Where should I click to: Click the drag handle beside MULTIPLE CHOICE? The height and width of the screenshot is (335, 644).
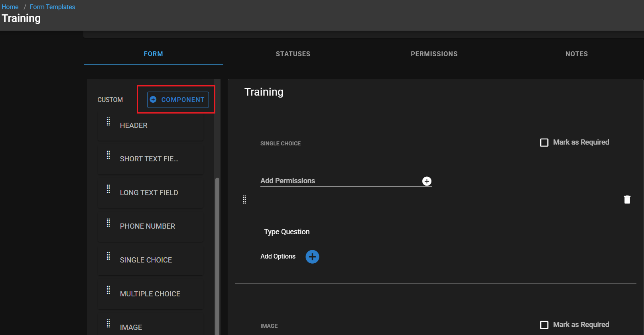click(x=108, y=290)
